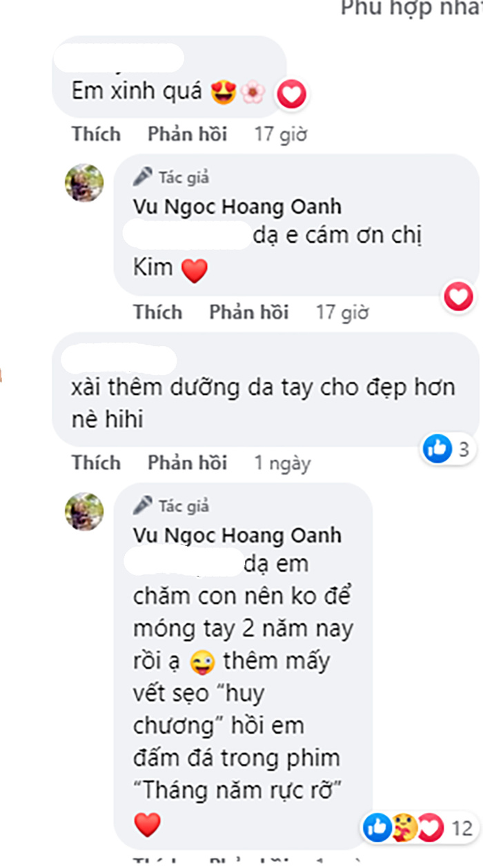Like the 'Em xinh quá' comment via Thích
The image size is (483, 868).
click(96, 134)
